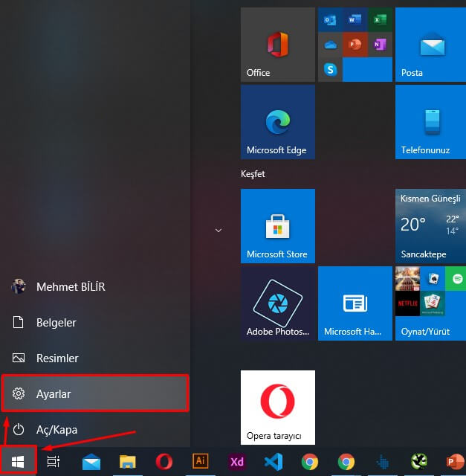Open first Chrome icon on the taskbar
The height and width of the screenshot is (476, 466).
(x=310, y=462)
